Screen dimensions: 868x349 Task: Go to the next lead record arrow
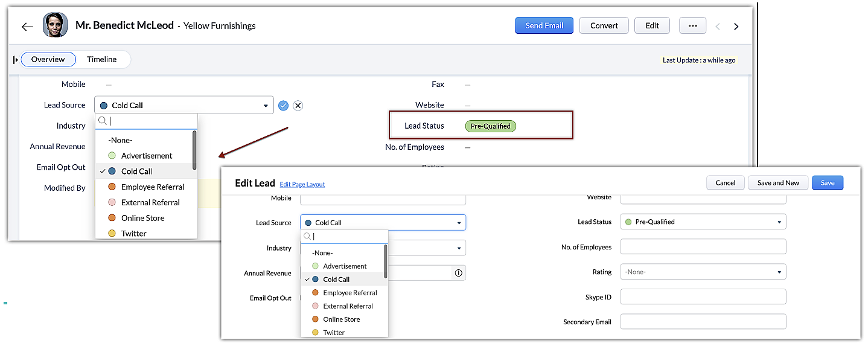coord(736,27)
